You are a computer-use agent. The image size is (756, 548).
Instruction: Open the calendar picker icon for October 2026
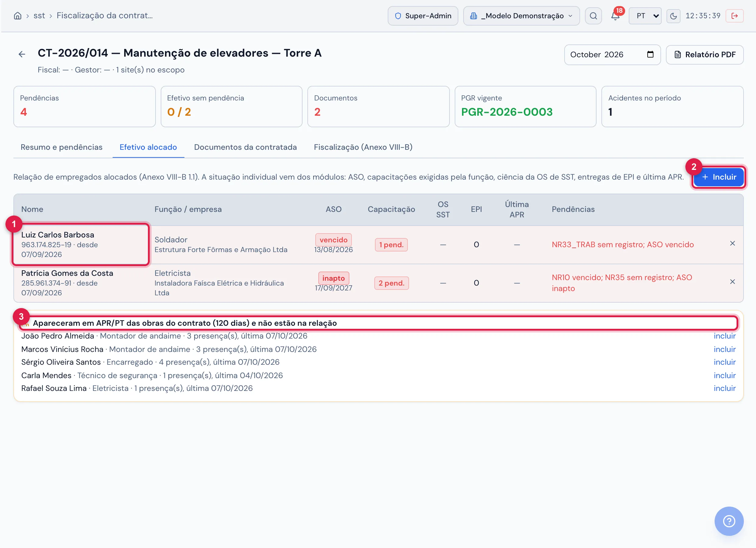point(650,54)
